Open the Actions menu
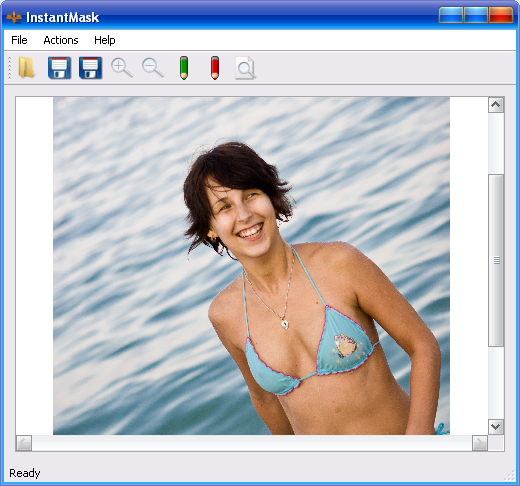Image resolution: width=520 pixels, height=486 pixels. pos(61,40)
